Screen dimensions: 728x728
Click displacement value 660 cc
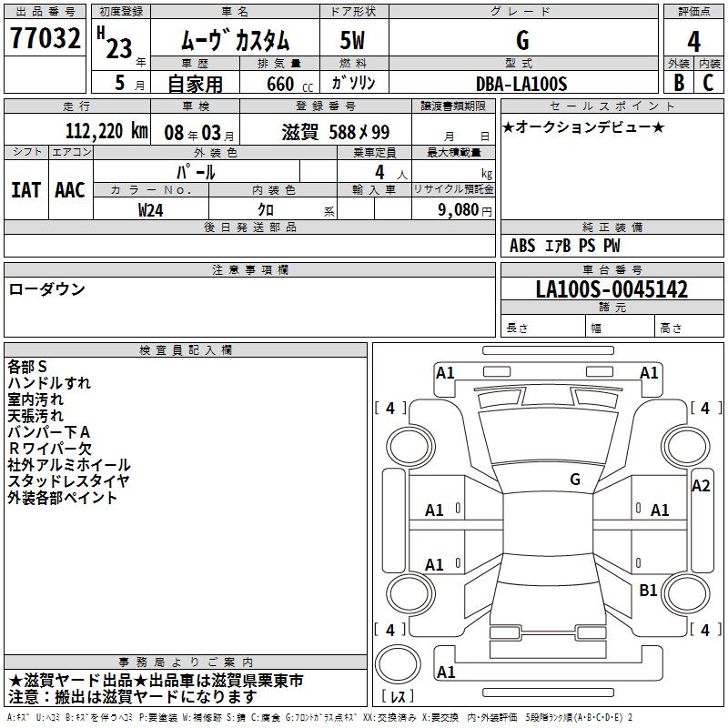pos(289,84)
